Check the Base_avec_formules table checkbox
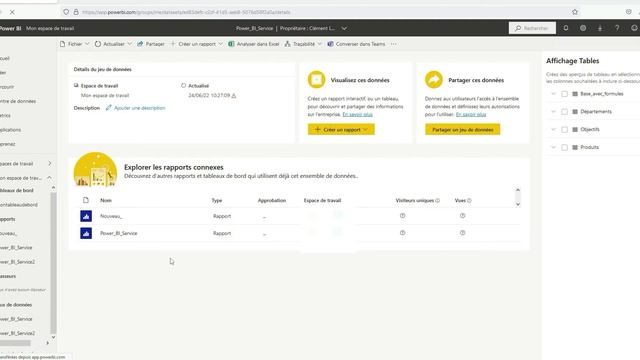Screen dimensions: 640x360 564,94
